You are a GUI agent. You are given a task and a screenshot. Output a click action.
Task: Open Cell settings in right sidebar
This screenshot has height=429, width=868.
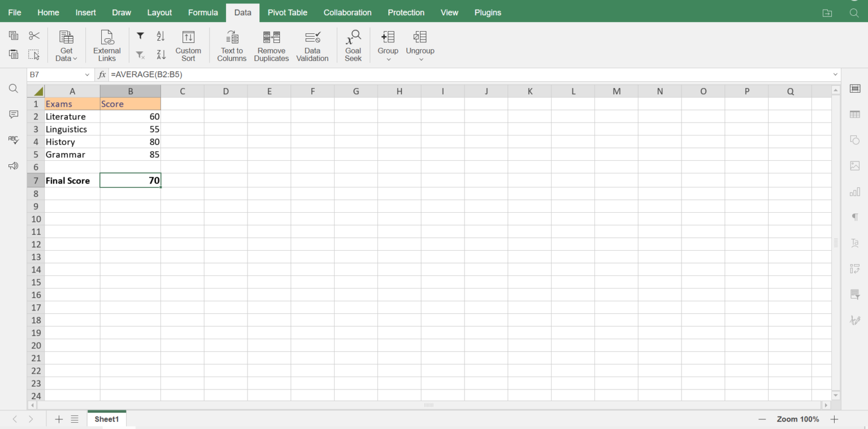point(855,89)
